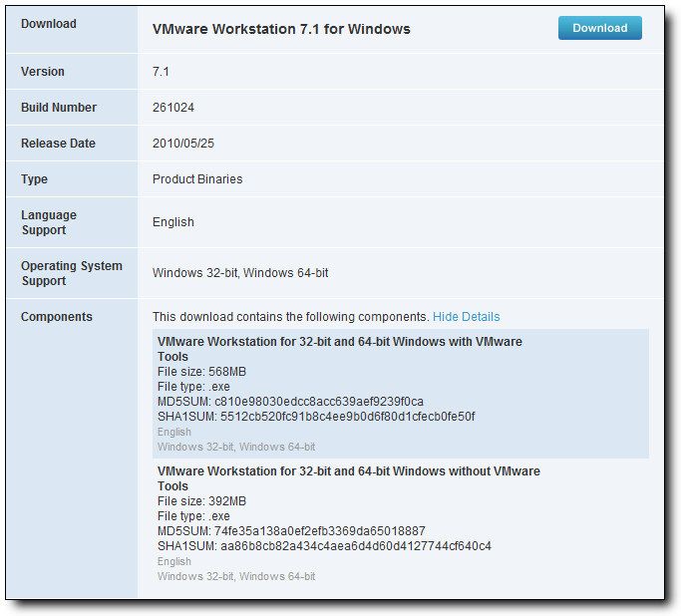Click the Operating System Support label
Screen dimensions: 681x616
tap(72, 273)
